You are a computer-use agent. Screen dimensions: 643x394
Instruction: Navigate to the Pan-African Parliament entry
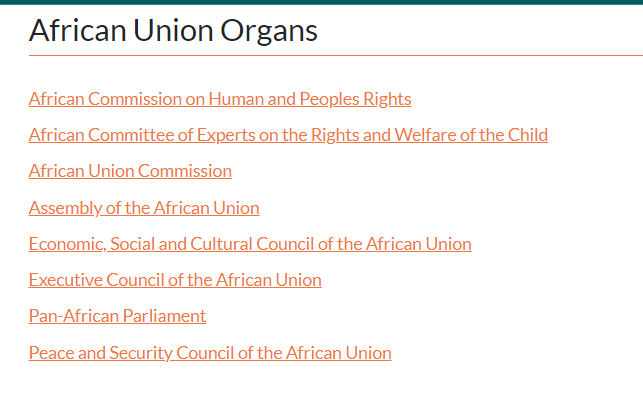[117, 316]
